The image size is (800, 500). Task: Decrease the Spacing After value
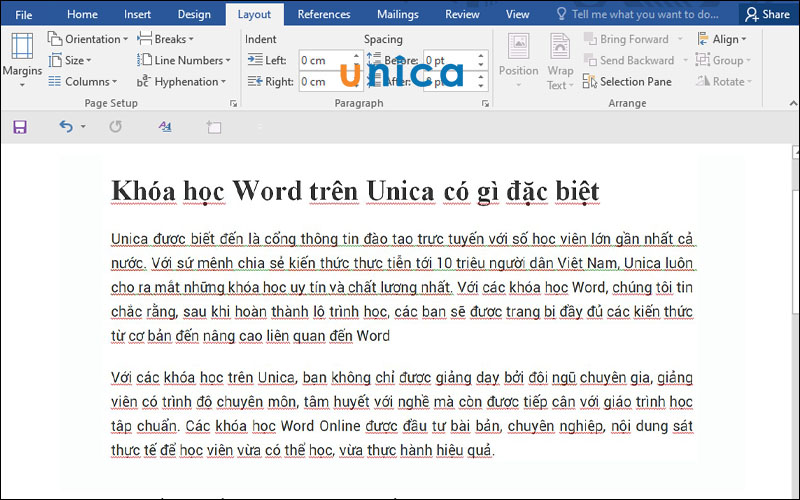481,86
